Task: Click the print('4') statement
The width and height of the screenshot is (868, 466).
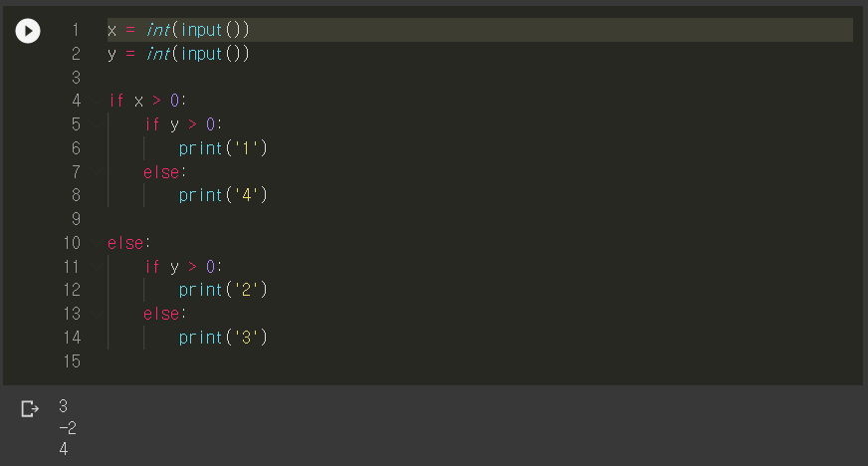Action: point(223,195)
